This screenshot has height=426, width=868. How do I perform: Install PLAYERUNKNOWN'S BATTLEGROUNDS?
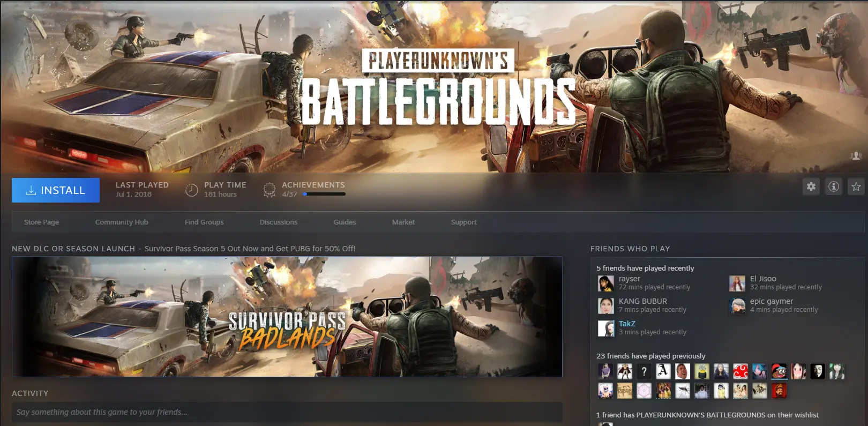pos(56,190)
